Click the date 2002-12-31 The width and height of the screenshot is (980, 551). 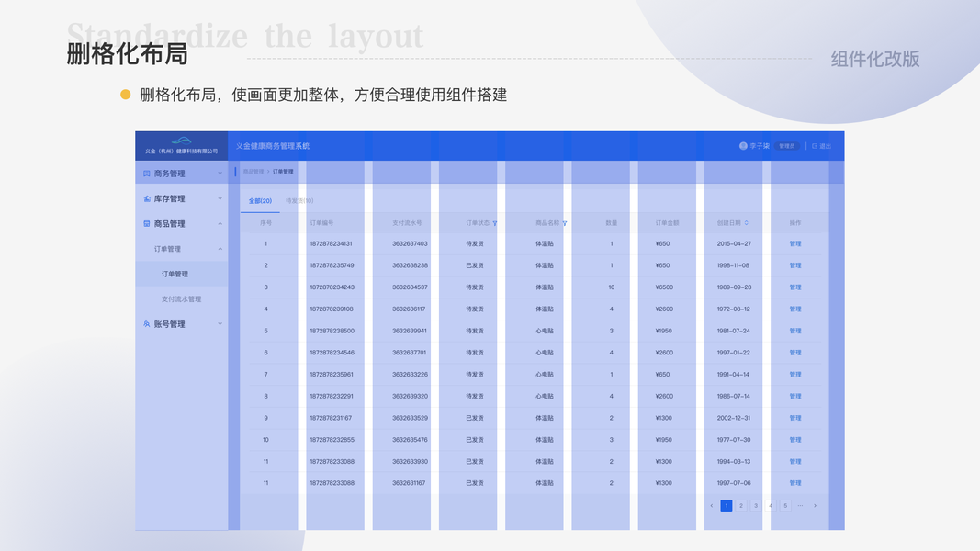pos(734,418)
